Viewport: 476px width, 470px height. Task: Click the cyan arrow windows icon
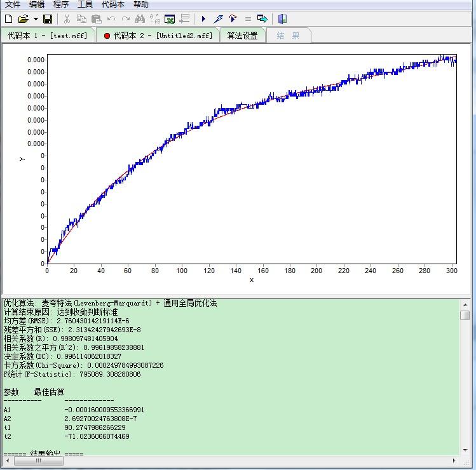(262, 19)
